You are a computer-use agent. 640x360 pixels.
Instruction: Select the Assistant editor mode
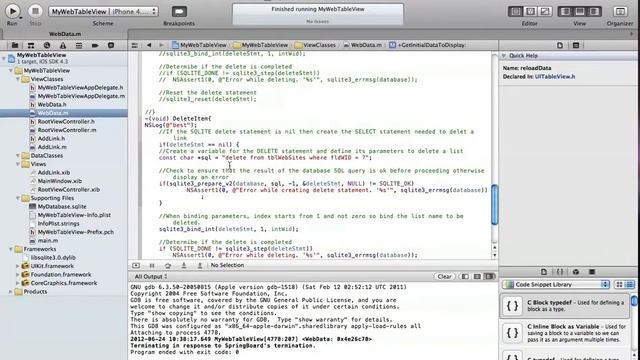[x=530, y=11]
